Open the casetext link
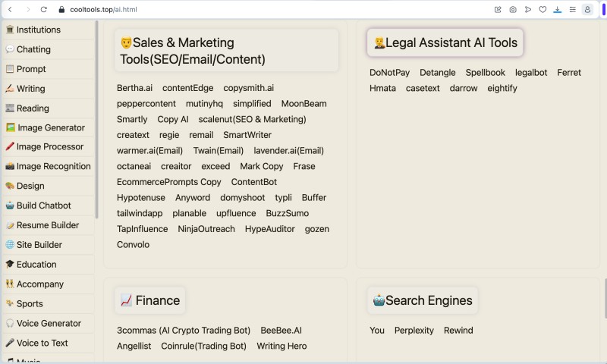The width and height of the screenshot is (607, 364). pyautogui.click(x=423, y=88)
